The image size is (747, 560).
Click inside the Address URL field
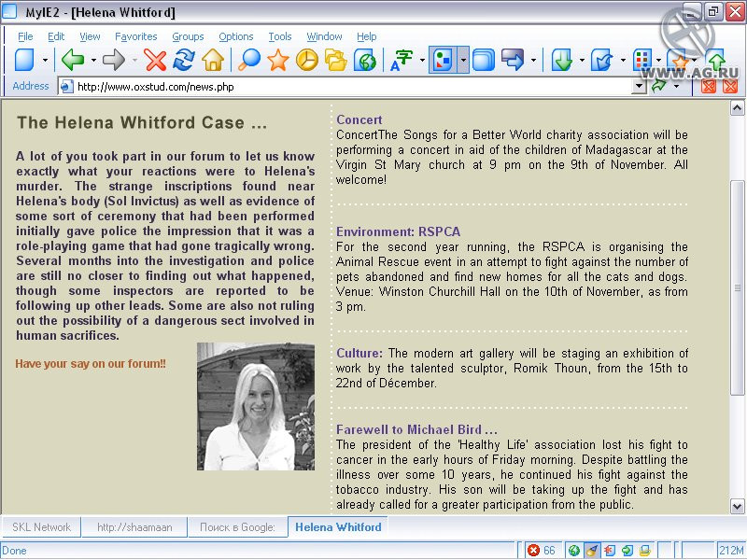coord(353,86)
